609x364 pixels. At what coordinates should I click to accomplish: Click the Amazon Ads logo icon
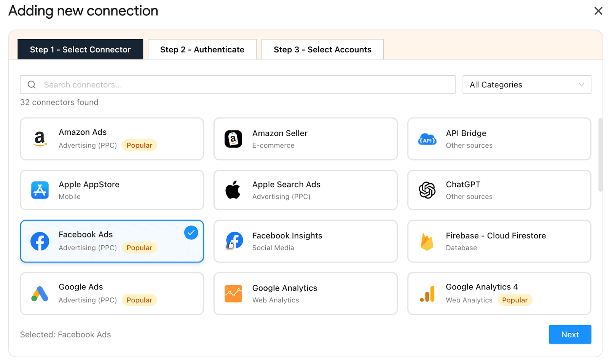tap(40, 139)
